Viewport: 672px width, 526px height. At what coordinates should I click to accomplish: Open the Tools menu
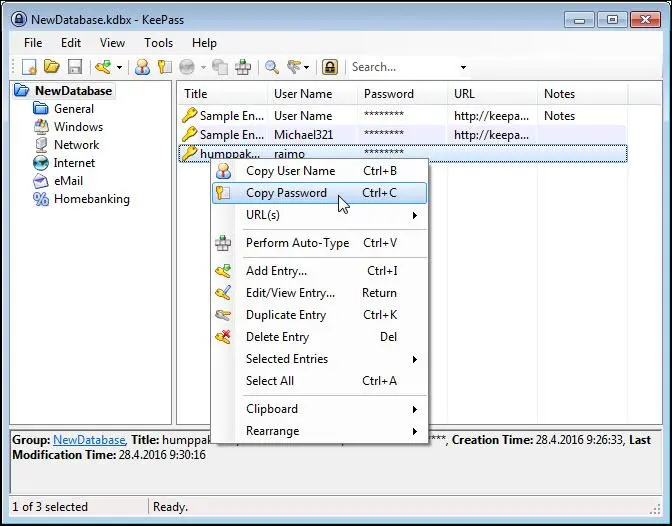click(x=159, y=43)
